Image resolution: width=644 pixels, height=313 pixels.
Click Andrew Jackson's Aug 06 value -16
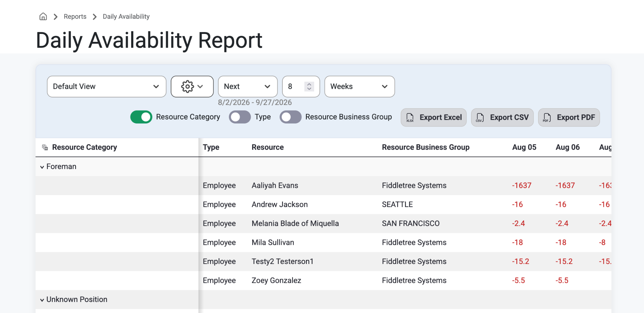pyautogui.click(x=561, y=204)
